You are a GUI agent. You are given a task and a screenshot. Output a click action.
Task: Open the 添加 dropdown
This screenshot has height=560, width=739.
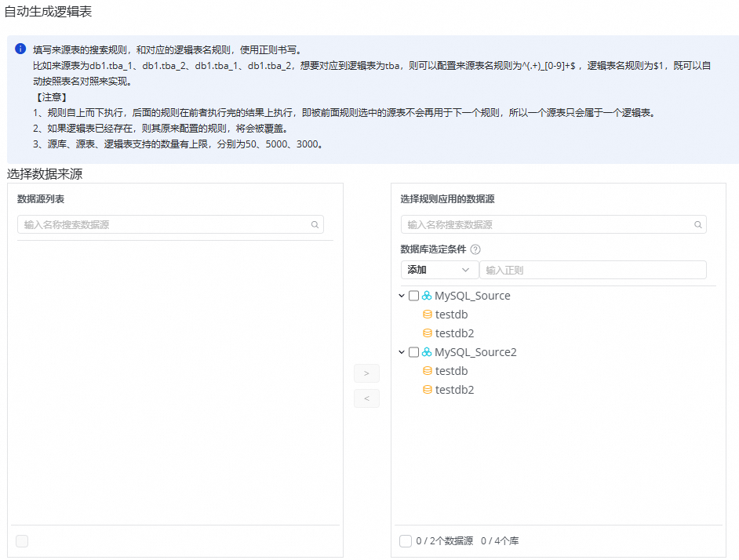pyautogui.click(x=439, y=269)
